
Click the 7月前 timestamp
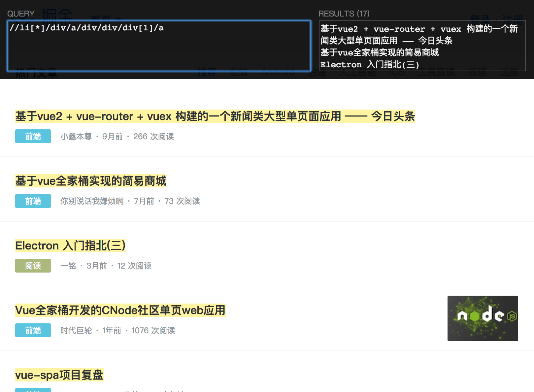click(144, 201)
